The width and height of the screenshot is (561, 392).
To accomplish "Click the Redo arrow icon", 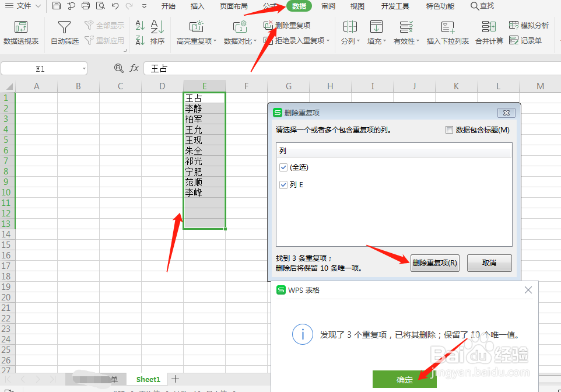I will pyautogui.click(x=129, y=6).
